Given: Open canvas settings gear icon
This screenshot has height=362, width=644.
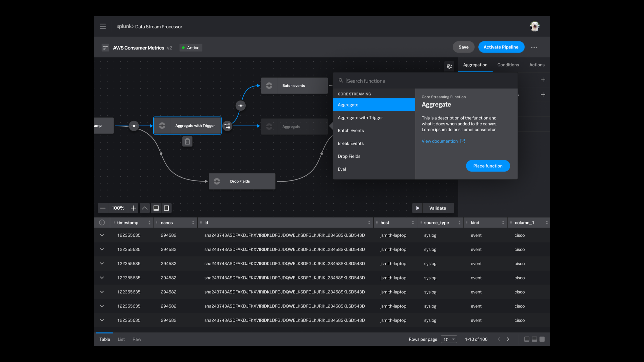Looking at the screenshot, I should pos(449,66).
